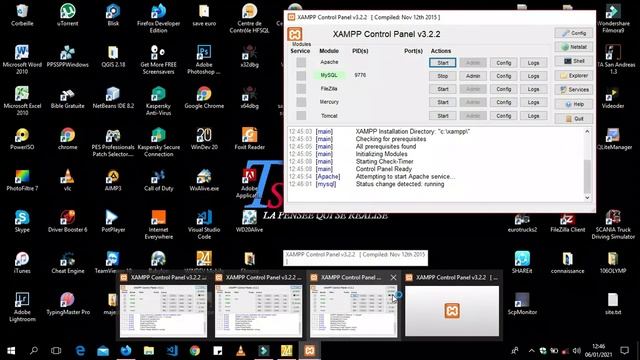640x360 pixels.
Task: Select Skype desktop shortcut
Action: pyautogui.click(x=22, y=222)
